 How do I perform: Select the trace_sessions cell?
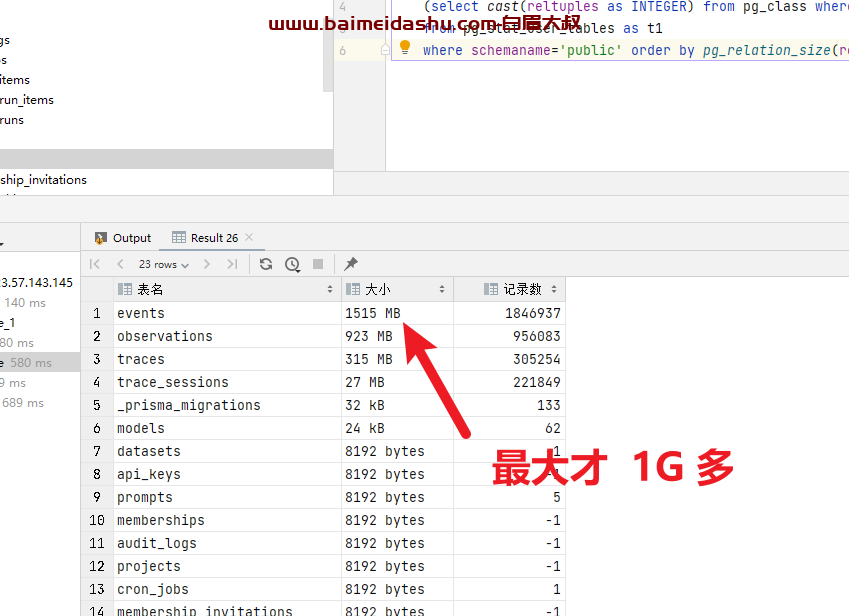click(227, 382)
